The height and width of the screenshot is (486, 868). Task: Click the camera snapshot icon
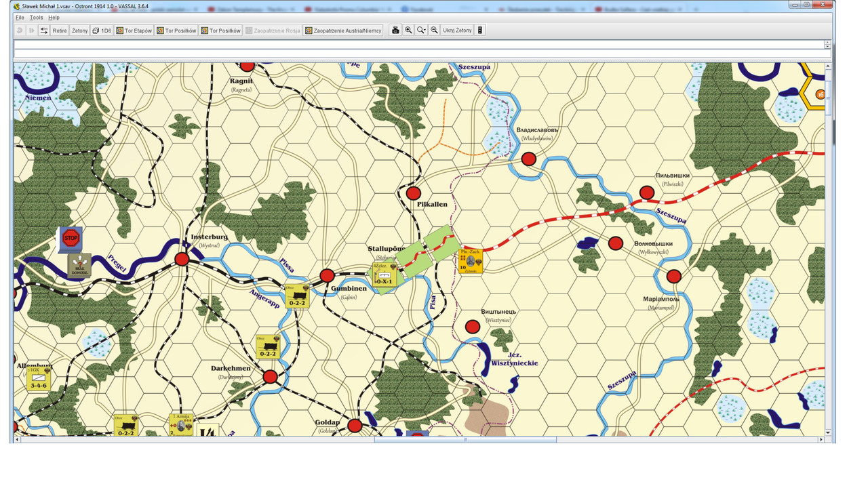point(395,31)
